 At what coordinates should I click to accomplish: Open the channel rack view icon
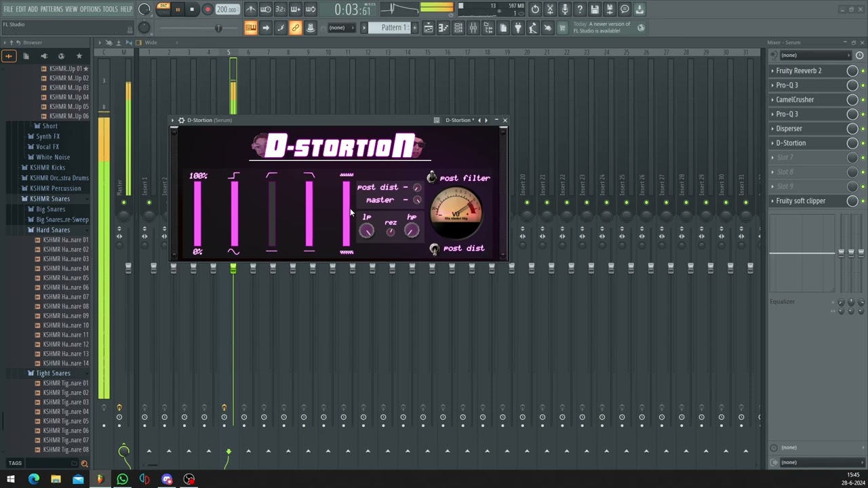point(458,28)
